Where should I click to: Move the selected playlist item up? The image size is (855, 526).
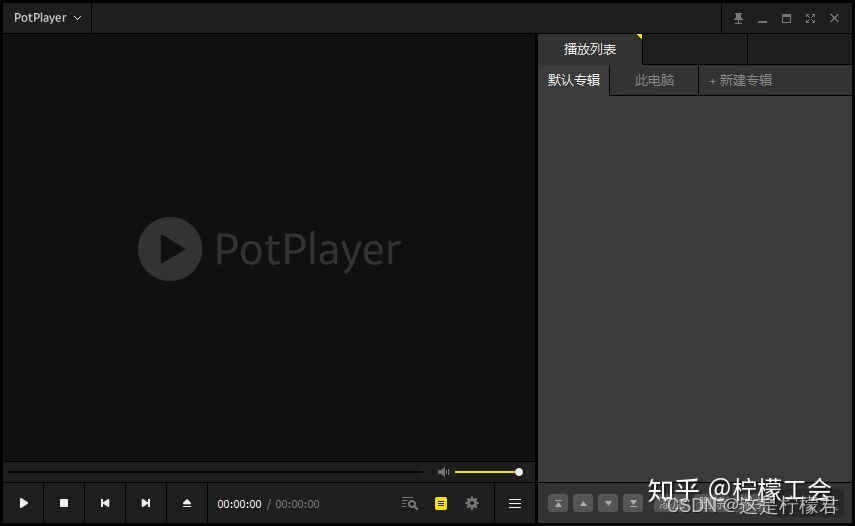[x=583, y=504]
